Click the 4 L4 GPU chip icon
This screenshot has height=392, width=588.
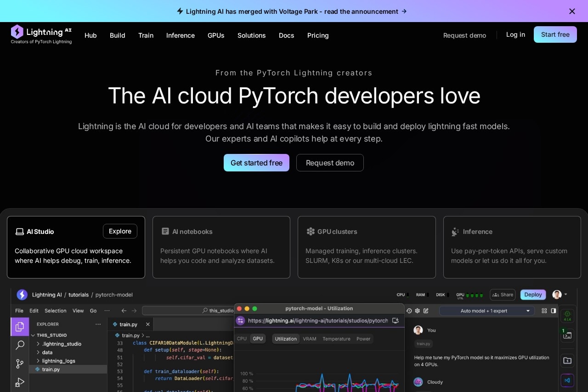pyautogui.click(x=567, y=316)
